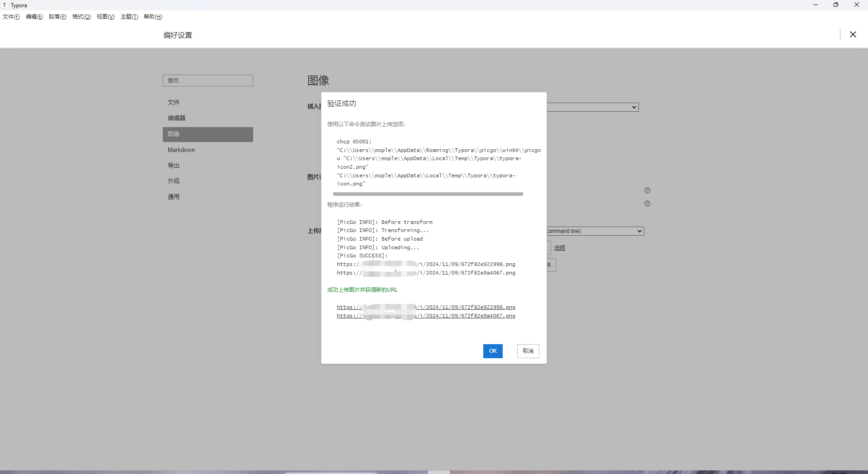
Task: Open the 段落 menu
Action: click(57, 17)
